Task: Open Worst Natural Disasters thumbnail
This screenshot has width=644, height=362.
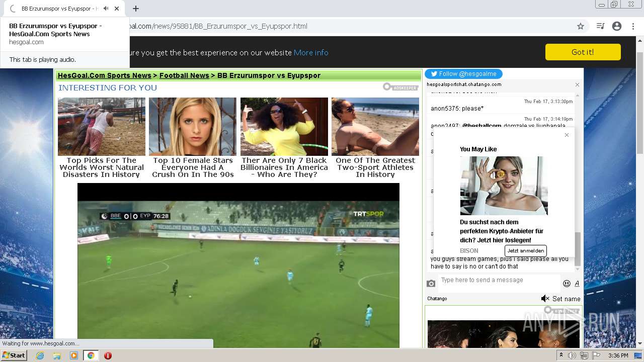Action: tap(102, 127)
